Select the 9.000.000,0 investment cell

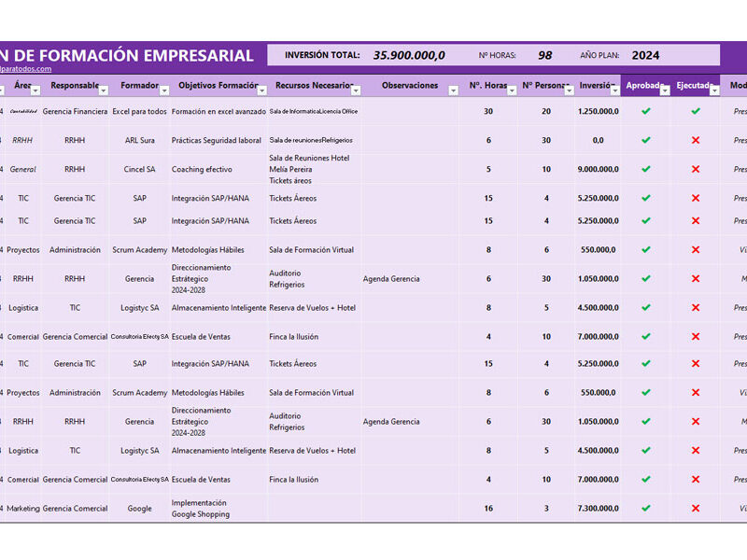coord(598,170)
